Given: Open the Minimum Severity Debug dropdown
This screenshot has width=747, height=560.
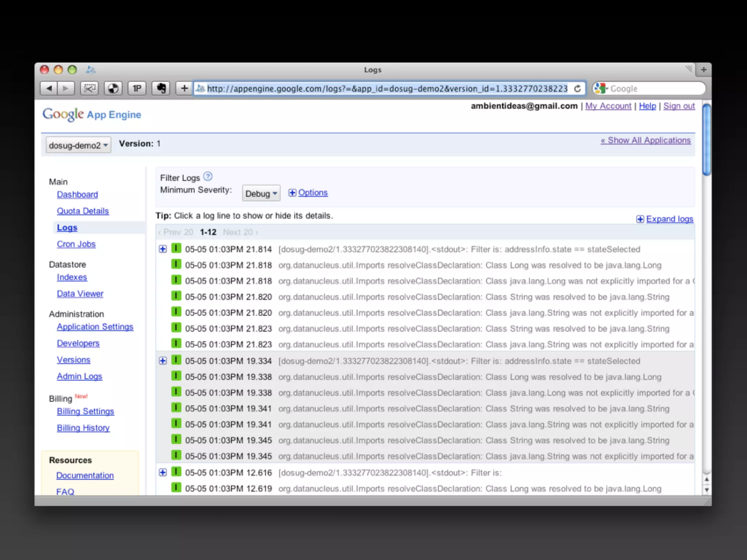Looking at the screenshot, I should (x=261, y=193).
